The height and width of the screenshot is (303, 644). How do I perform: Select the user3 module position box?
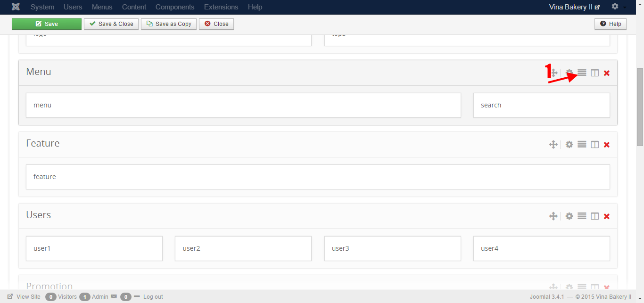click(x=392, y=248)
